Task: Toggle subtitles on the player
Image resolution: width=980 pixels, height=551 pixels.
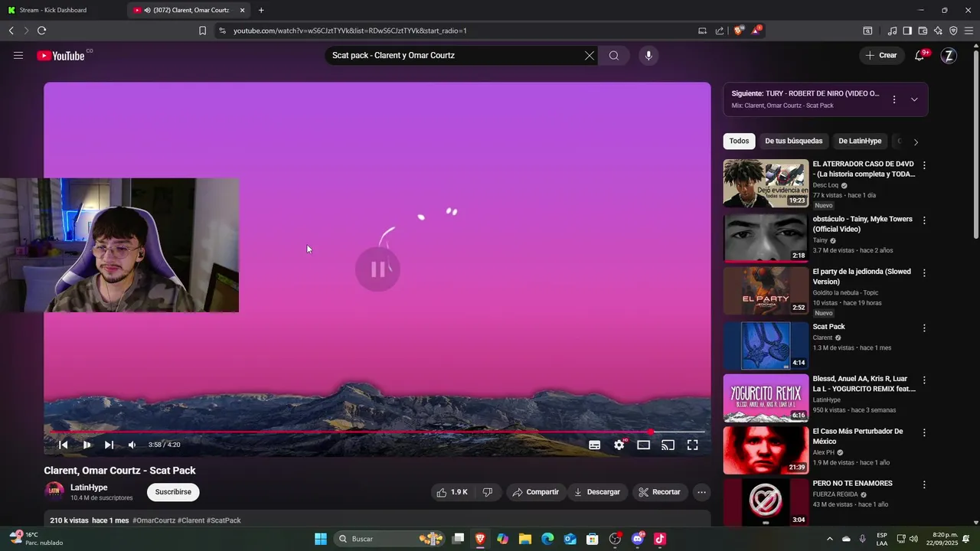Action: pyautogui.click(x=594, y=445)
